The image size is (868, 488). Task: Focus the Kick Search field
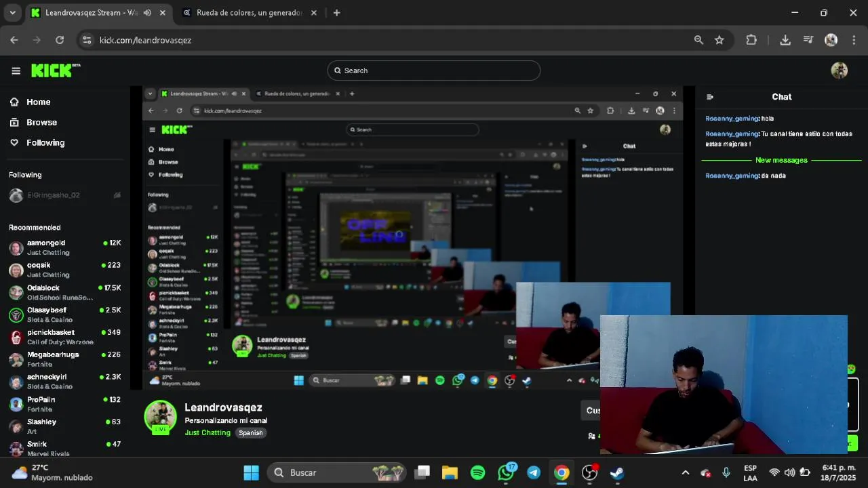[434, 70]
